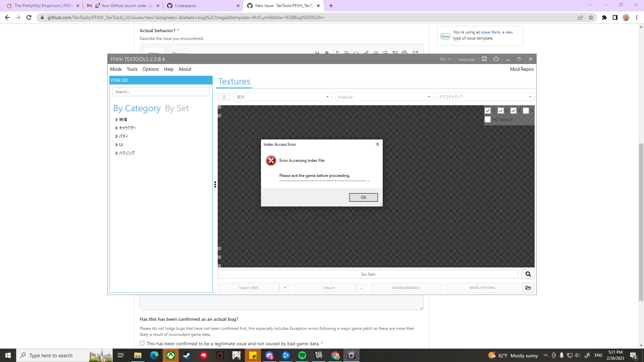Enable the HD Texture checkbox
This screenshot has height=362, width=644.
488,119
